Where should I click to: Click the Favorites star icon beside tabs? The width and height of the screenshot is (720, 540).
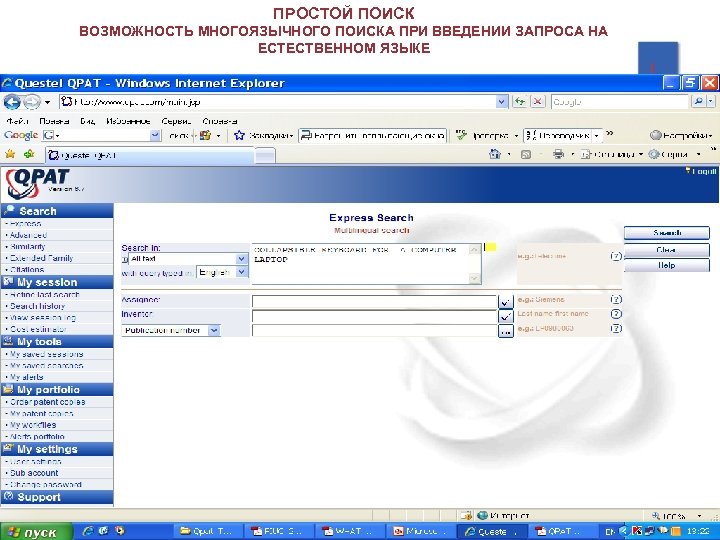pyautogui.click(x=10, y=154)
